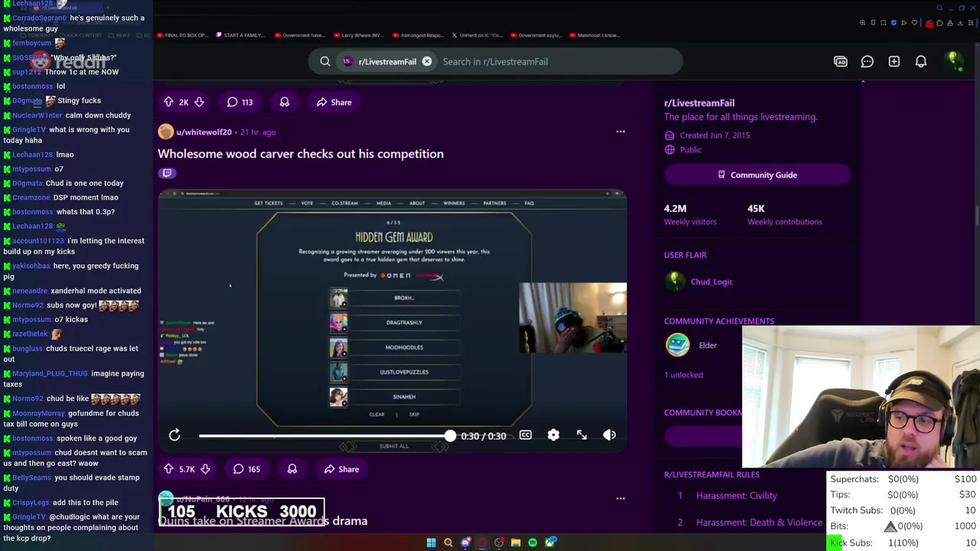Open the 165 comments thread

tap(247, 469)
